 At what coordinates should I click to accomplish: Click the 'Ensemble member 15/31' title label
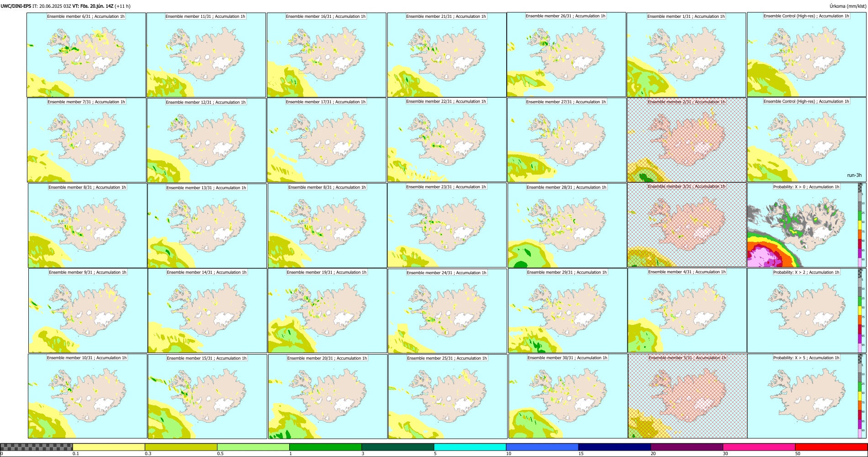(206, 358)
